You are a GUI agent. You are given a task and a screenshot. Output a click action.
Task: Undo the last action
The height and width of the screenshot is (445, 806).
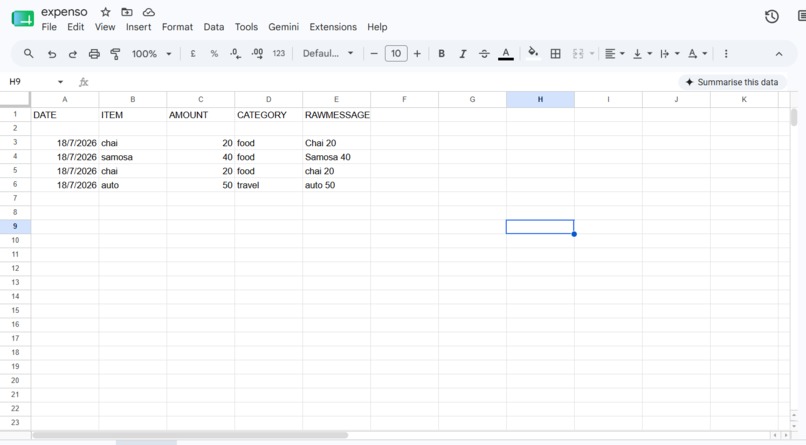tap(51, 54)
